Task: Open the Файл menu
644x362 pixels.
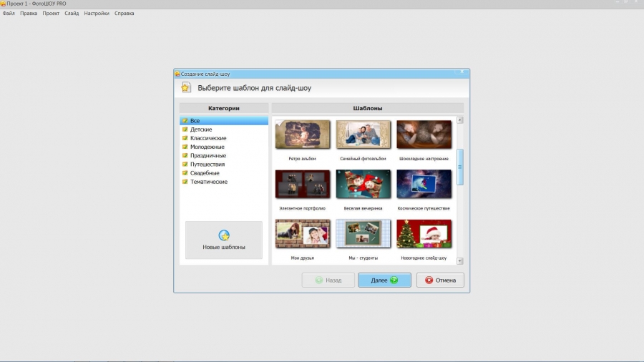Action: (x=9, y=13)
